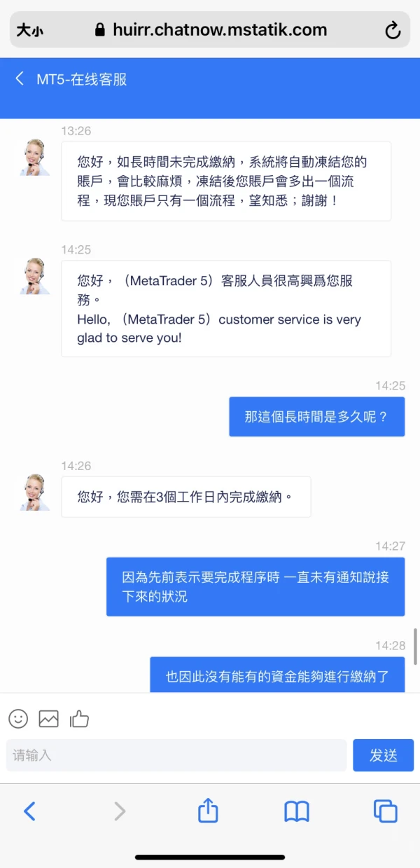Tap the back chevron beside MT5-在线客服
The image size is (420, 868).
point(20,78)
